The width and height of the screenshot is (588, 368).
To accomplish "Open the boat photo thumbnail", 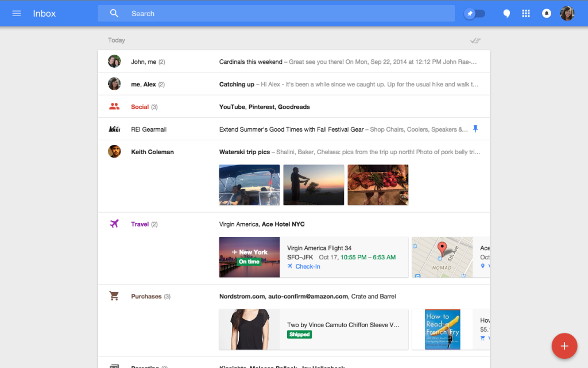I will (249, 185).
